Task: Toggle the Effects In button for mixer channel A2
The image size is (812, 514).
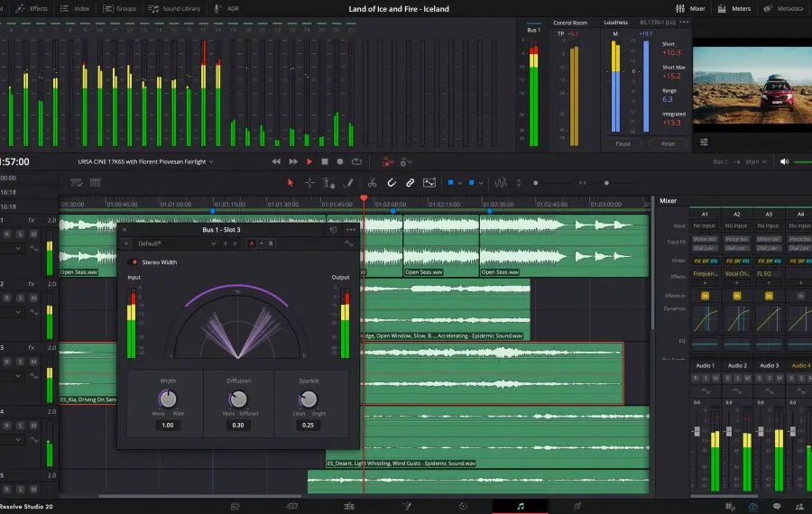Action: (737, 296)
